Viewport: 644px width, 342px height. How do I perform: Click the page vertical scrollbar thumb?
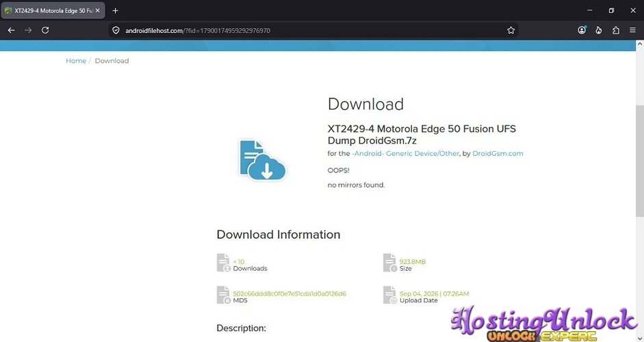[x=639, y=161]
